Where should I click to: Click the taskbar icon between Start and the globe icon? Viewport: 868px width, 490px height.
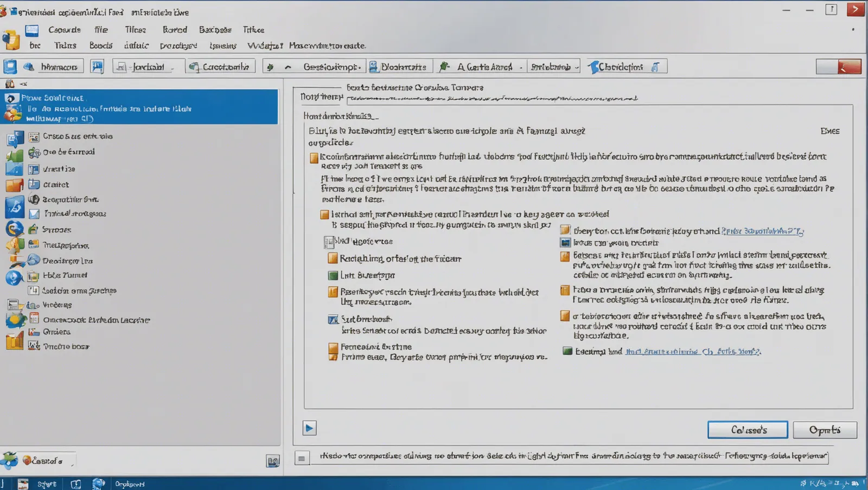(x=75, y=484)
